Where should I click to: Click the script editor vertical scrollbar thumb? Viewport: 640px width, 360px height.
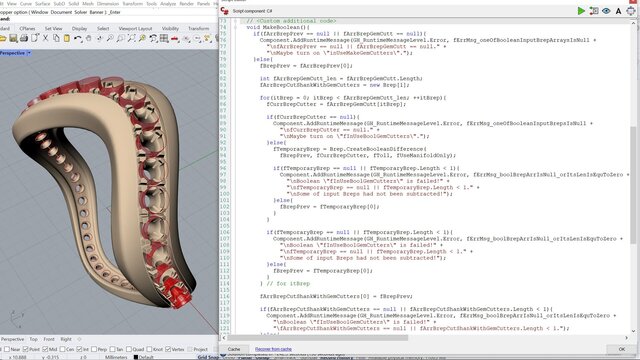click(633, 186)
